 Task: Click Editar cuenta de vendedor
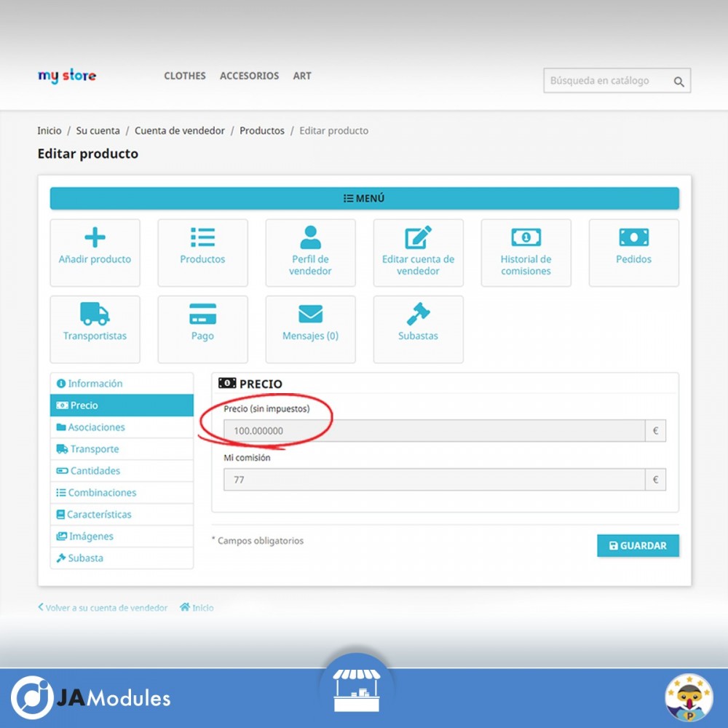click(418, 252)
